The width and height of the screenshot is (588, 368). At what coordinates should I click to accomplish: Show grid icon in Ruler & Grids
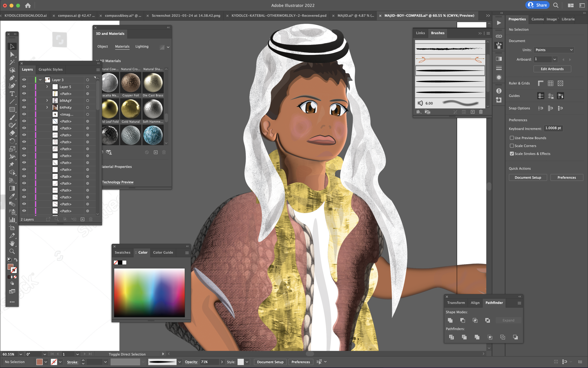tap(550, 83)
